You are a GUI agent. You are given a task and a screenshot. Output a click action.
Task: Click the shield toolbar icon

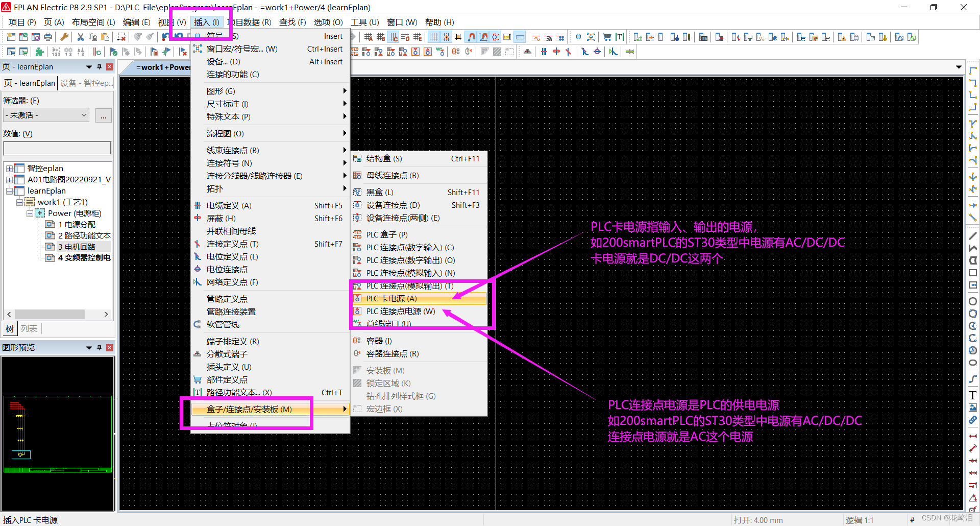click(x=556, y=52)
